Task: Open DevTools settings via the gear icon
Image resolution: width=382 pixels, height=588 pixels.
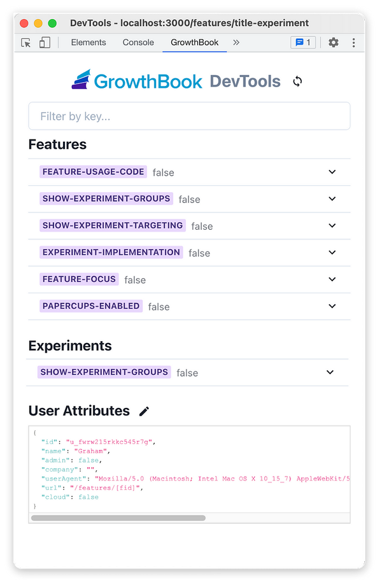Action: [x=332, y=42]
